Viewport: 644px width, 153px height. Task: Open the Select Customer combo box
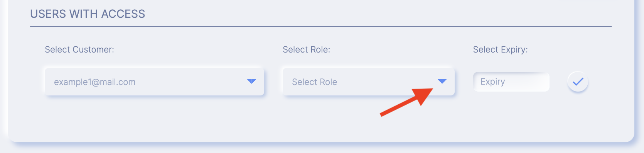click(154, 82)
